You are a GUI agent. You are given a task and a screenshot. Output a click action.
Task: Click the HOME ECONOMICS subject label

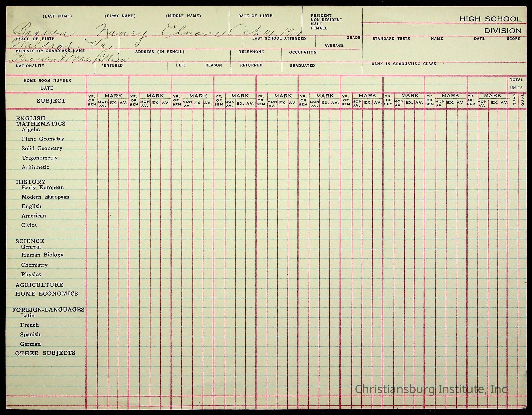[47, 294]
